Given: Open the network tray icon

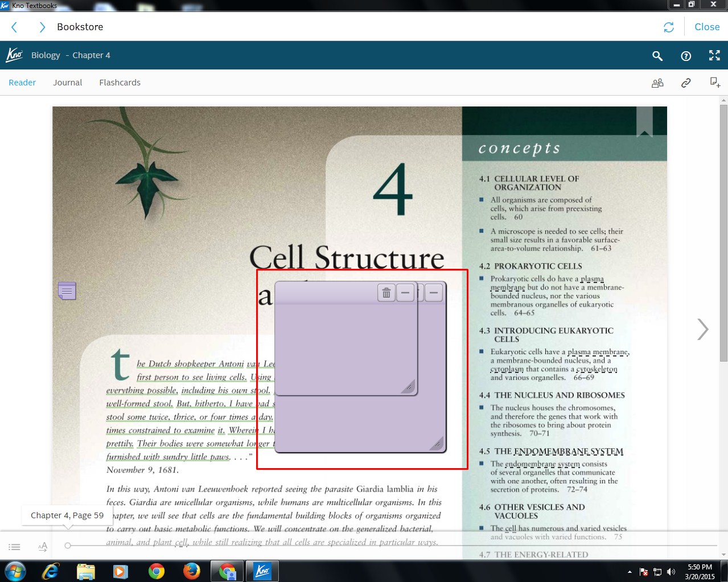Looking at the screenshot, I should [x=657, y=572].
